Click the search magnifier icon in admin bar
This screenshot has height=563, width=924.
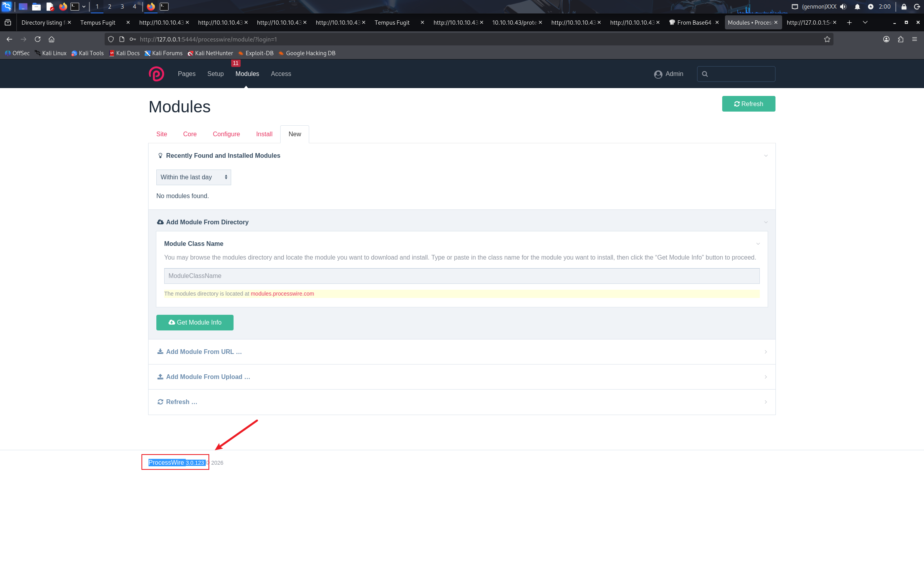[x=705, y=74]
